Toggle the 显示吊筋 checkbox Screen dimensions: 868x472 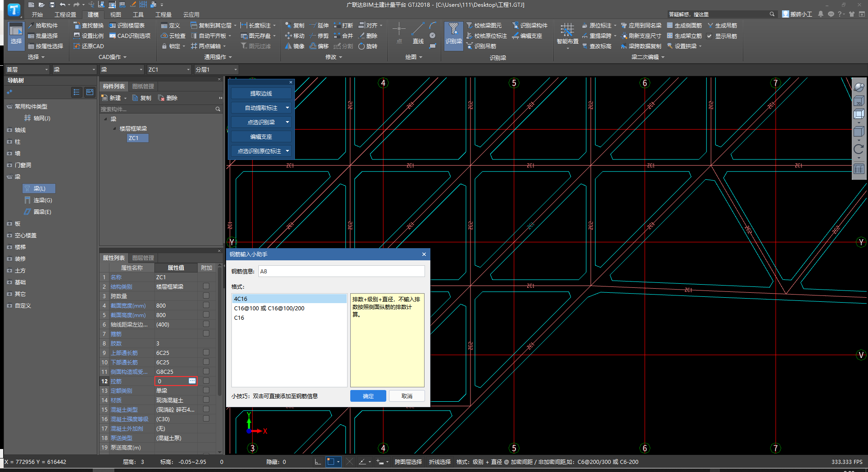pos(710,36)
